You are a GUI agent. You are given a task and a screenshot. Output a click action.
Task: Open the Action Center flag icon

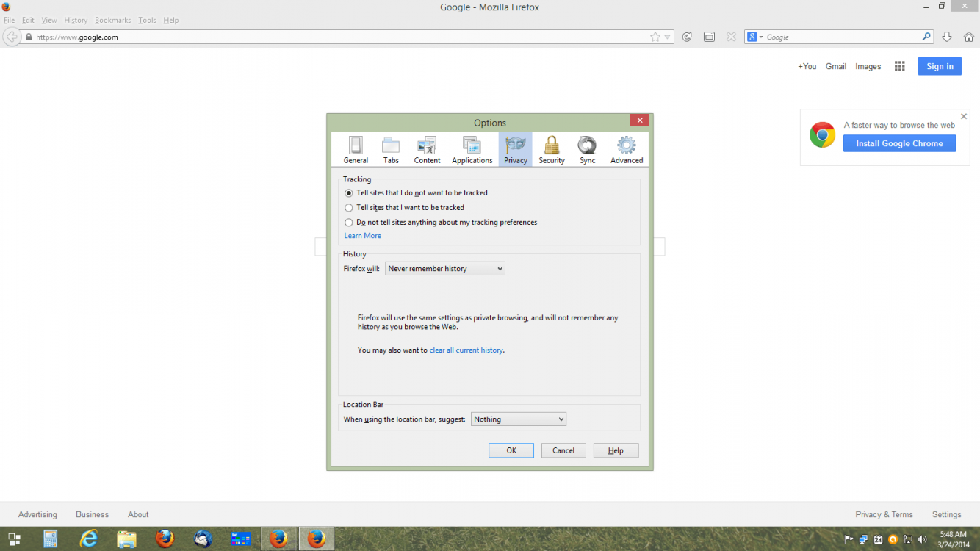click(x=849, y=539)
